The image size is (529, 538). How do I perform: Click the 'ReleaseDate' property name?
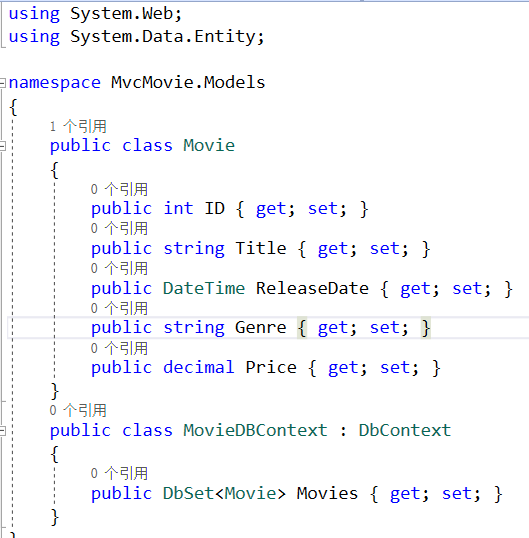[x=312, y=288]
